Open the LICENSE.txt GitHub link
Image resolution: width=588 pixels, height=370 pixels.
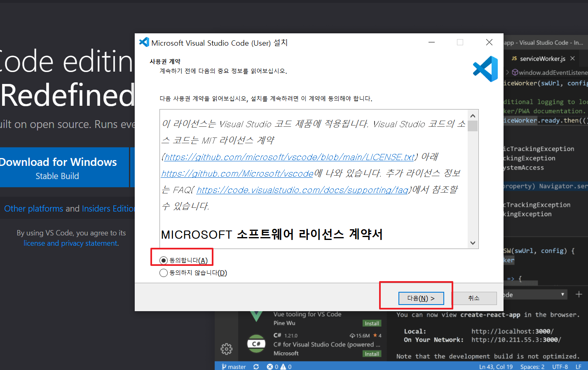click(x=289, y=157)
